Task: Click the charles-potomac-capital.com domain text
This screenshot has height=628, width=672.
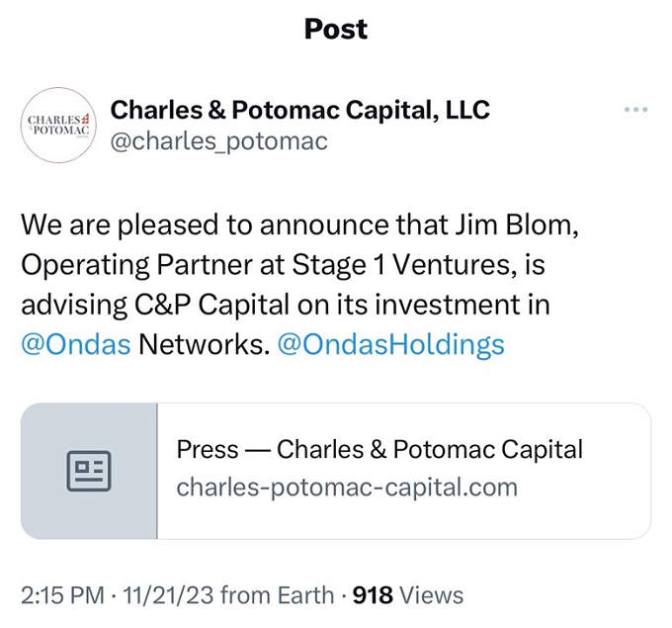Action: coord(346,487)
